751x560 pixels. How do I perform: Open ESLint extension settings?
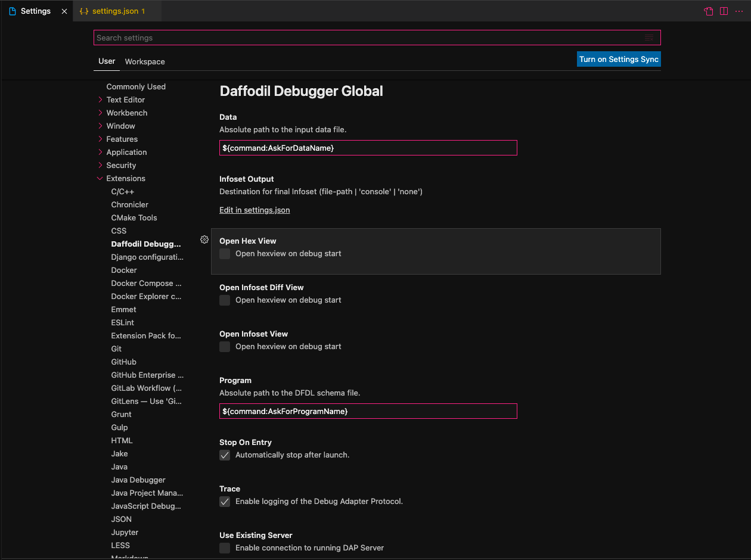(123, 322)
